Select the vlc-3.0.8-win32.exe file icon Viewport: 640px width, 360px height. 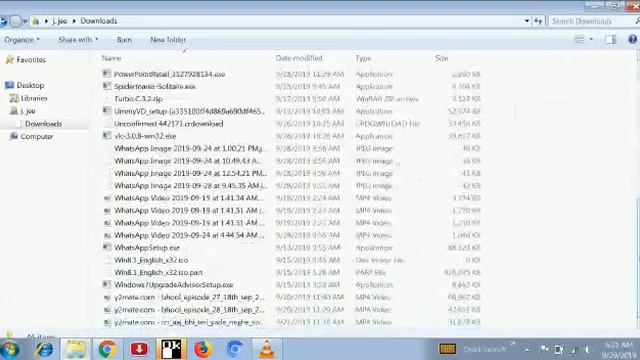[107, 136]
